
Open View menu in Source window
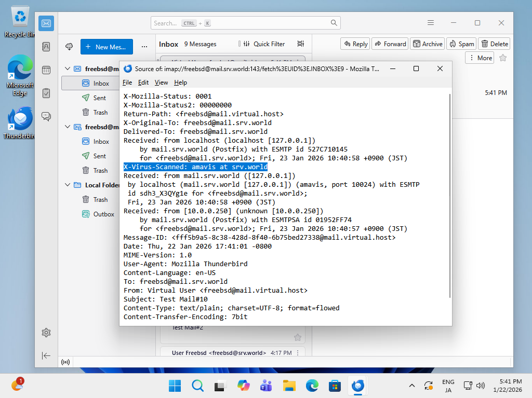point(161,83)
